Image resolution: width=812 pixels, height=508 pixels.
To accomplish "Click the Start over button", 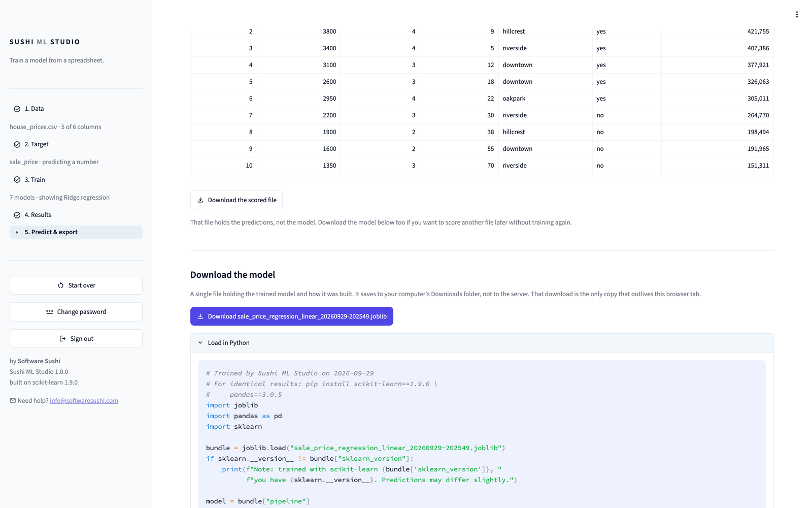I will coord(76,285).
